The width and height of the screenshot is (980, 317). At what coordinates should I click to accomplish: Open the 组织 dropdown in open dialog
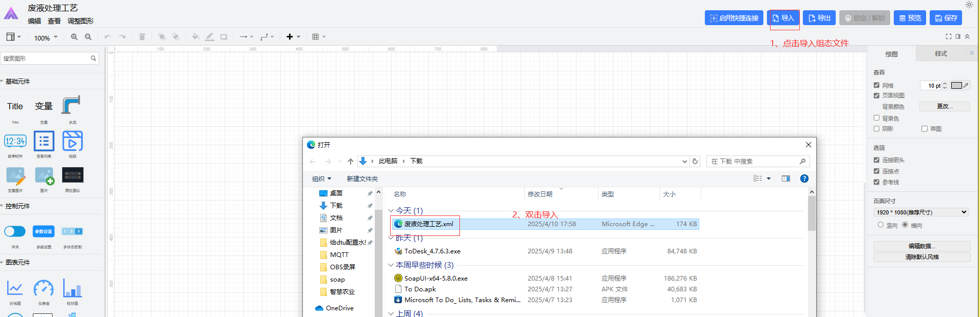pos(322,179)
